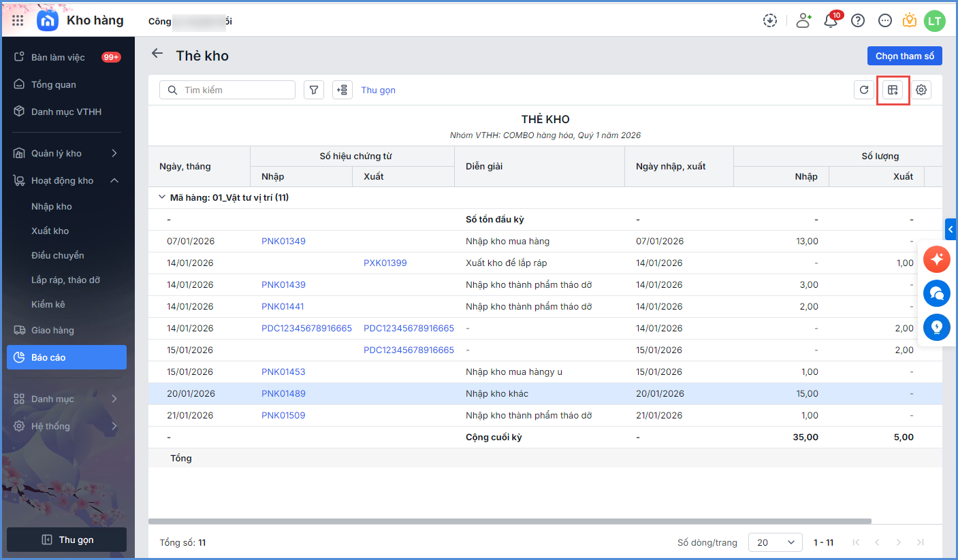Click the help question mark icon

pyautogui.click(x=858, y=21)
